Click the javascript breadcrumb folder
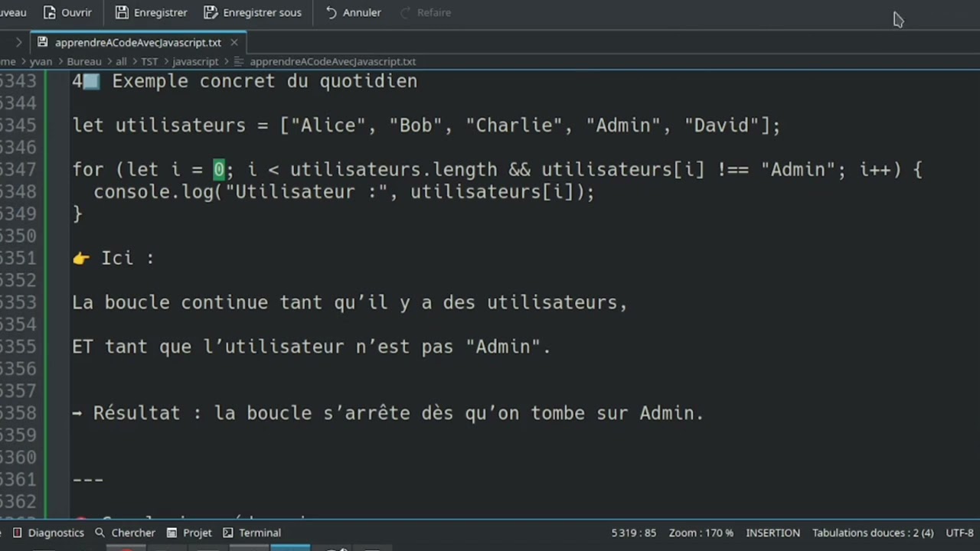980x551 pixels. point(195,61)
